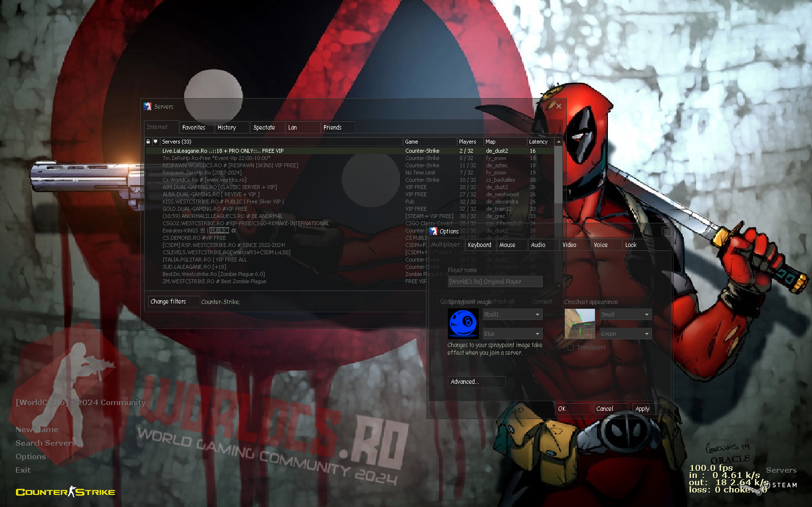Select the ANORMALII.LEAGUECS.RO server row
The image size is (812, 507).
350,216
